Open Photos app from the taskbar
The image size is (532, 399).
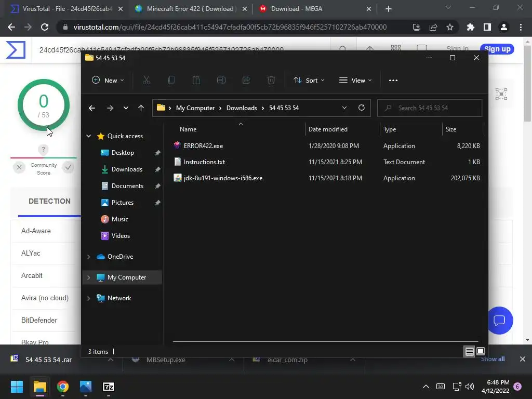pyautogui.click(x=86, y=387)
